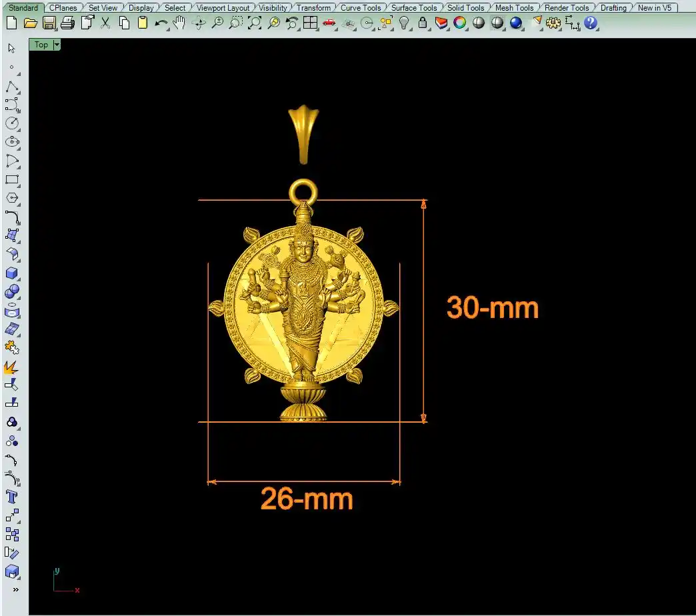
Task: Select the Pan view hand tool
Action: 179,23
